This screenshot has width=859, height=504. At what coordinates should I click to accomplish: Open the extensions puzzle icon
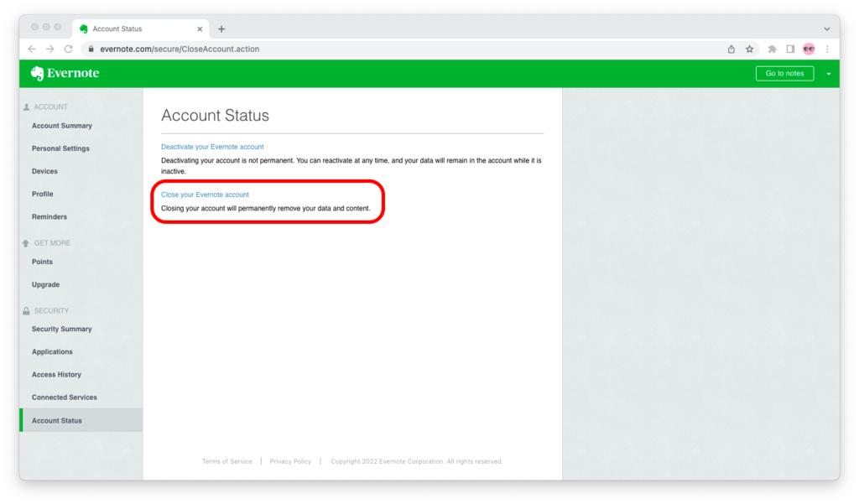pyautogui.click(x=772, y=49)
